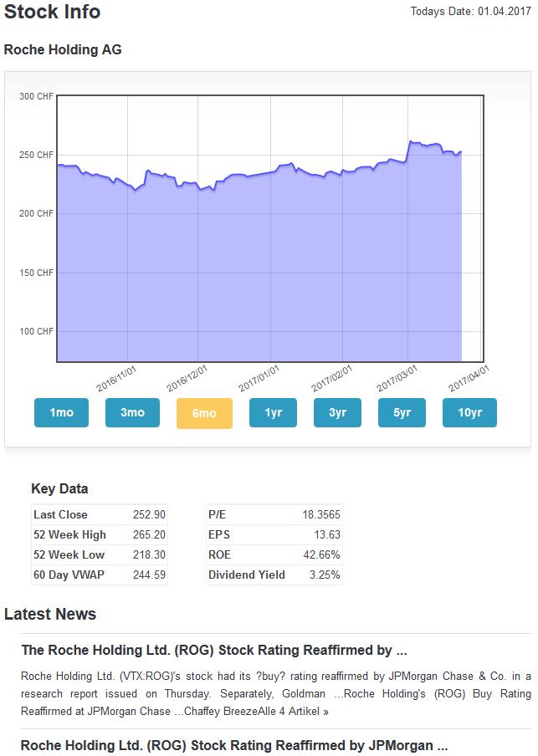The image size is (538, 756).
Task: Click the 52 Week Low value 218.30
Action: [149, 554]
